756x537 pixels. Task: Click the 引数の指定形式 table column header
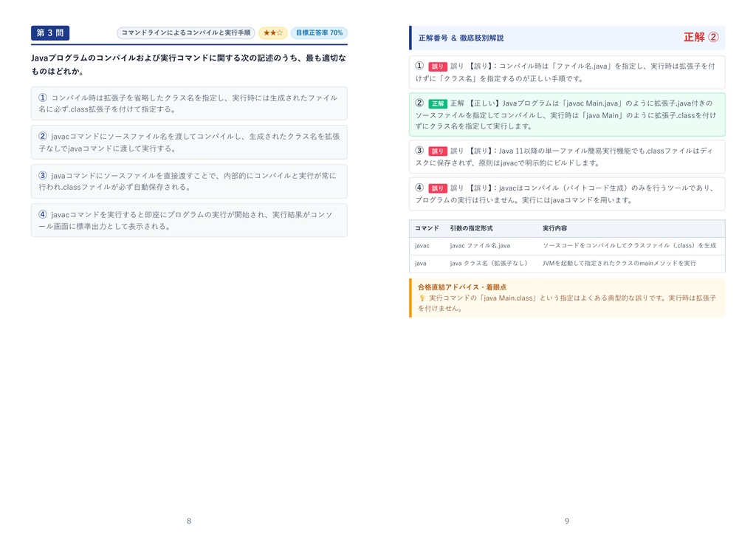pos(472,228)
